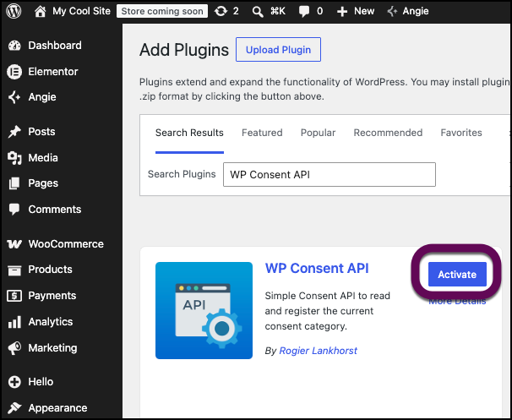The width and height of the screenshot is (512, 420).
Task: Switch to the Favorites tab
Action: click(x=461, y=133)
